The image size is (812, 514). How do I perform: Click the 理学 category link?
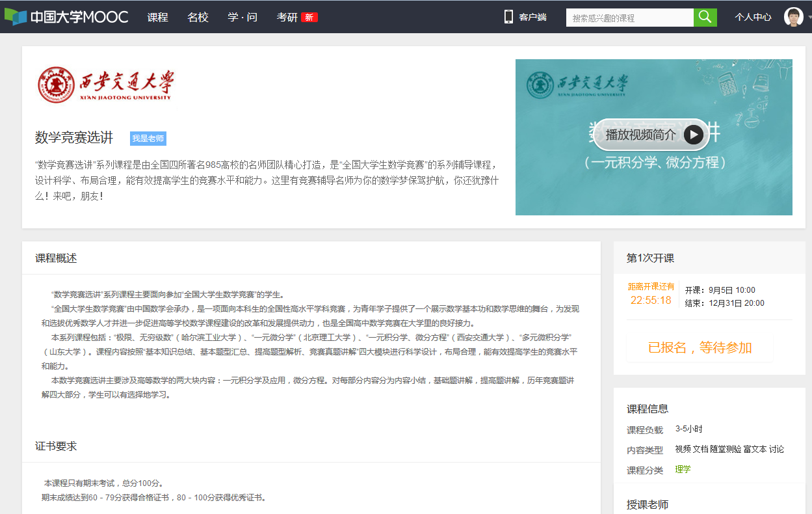click(683, 470)
